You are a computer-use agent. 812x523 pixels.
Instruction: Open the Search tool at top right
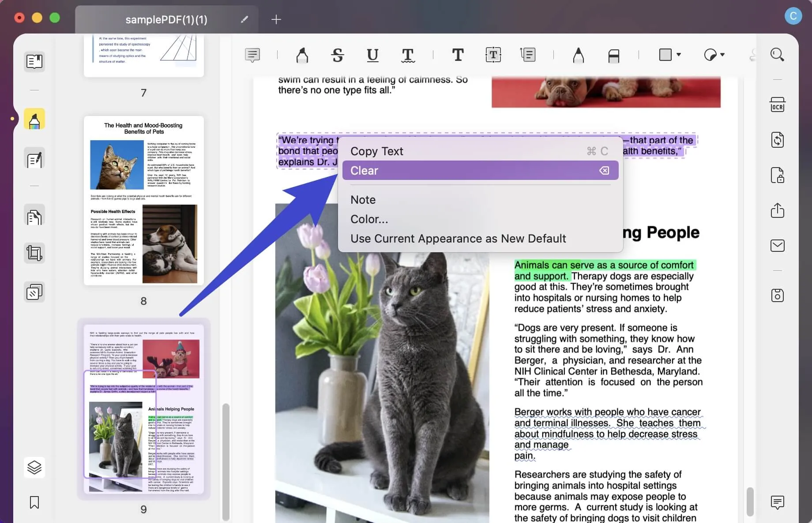pyautogui.click(x=778, y=54)
